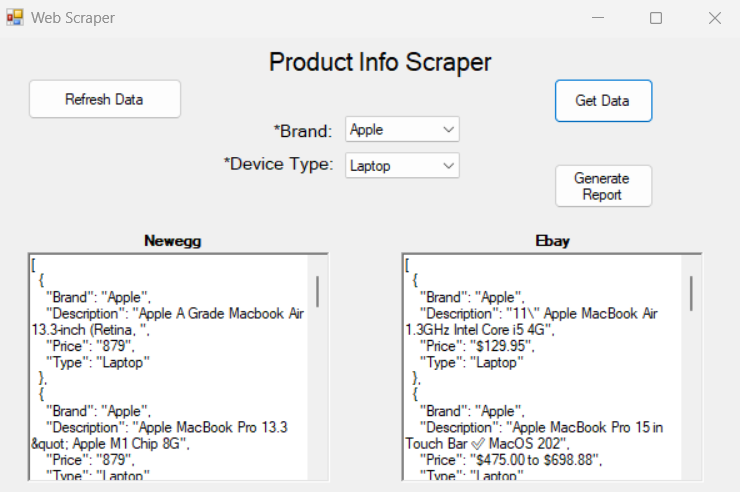Click the Get Data button

pyautogui.click(x=603, y=101)
